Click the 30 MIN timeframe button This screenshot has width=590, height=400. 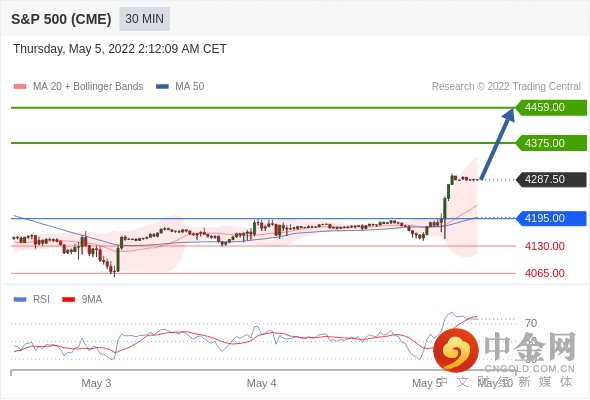pos(144,19)
